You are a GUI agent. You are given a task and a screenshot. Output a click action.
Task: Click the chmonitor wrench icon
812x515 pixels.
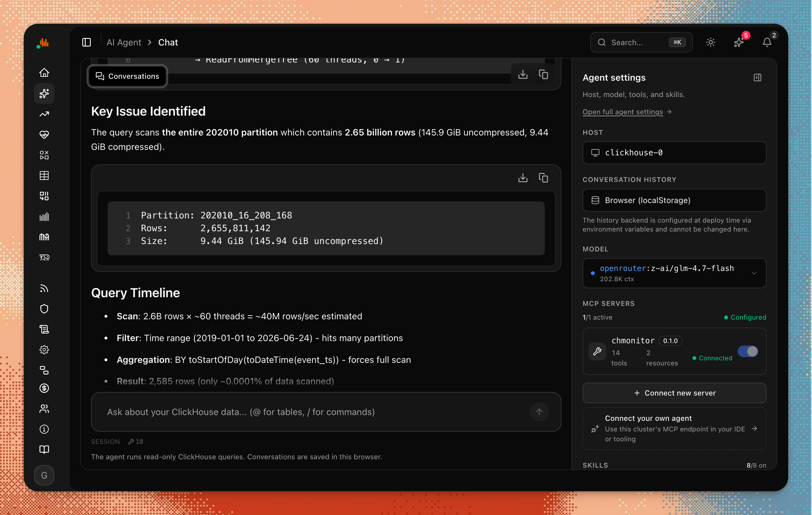[x=597, y=352]
